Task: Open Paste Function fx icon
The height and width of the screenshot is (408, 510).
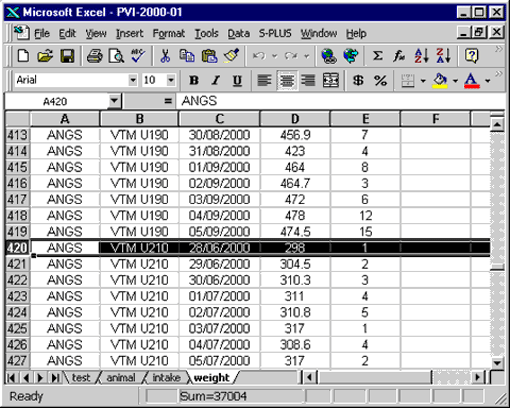Action: pos(399,56)
